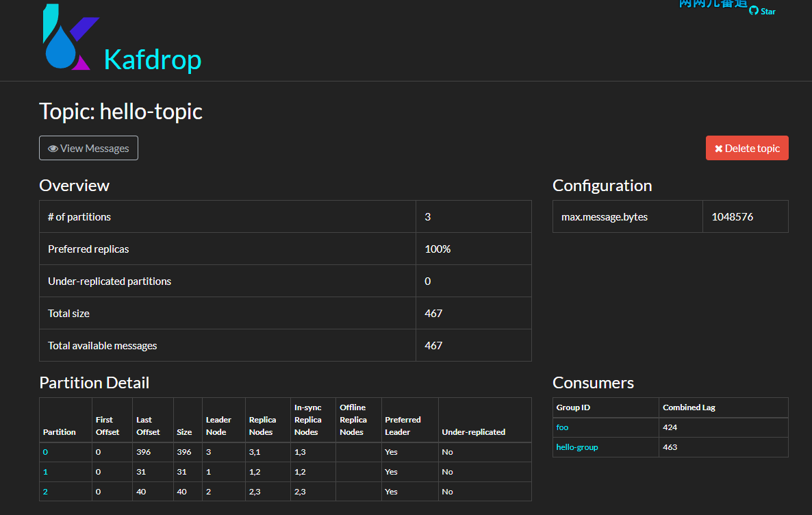The image size is (812, 515).
Task: Open the partition 1 link
Action: click(x=46, y=472)
